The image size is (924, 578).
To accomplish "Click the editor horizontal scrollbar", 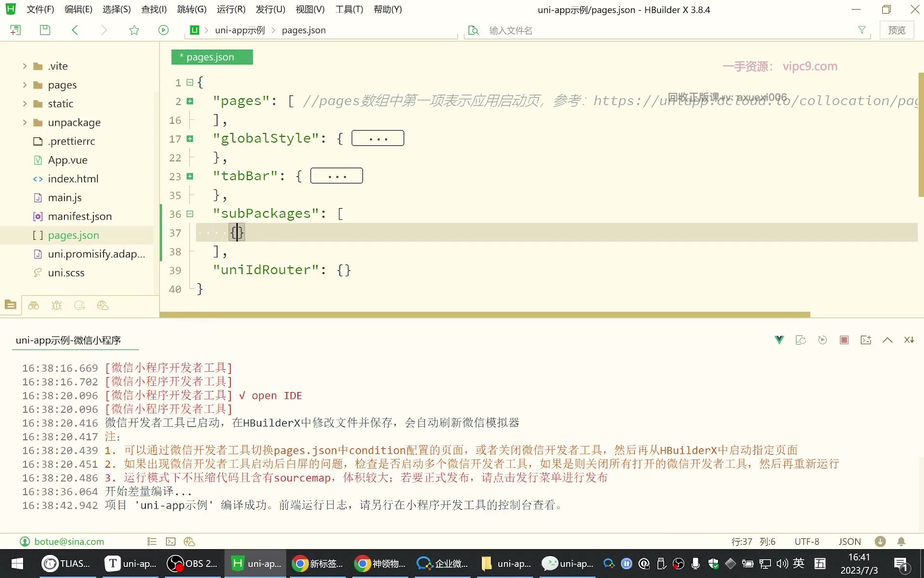I will click(x=485, y=315).
